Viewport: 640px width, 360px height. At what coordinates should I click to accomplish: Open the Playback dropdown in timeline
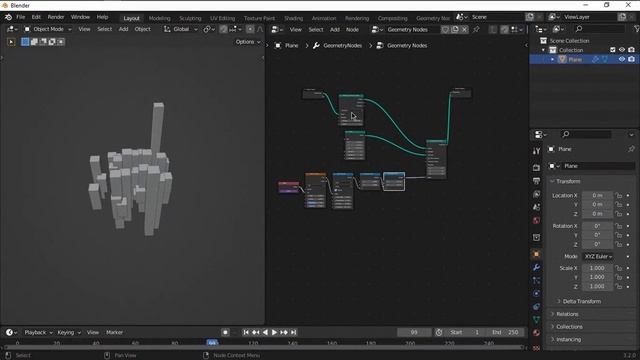tap(38, 332)
